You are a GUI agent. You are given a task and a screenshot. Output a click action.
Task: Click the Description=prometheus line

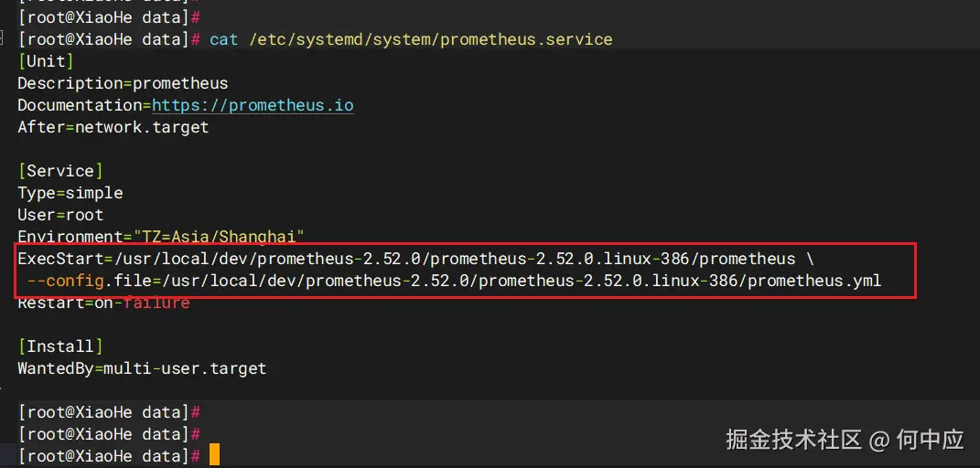click(123, 83)
